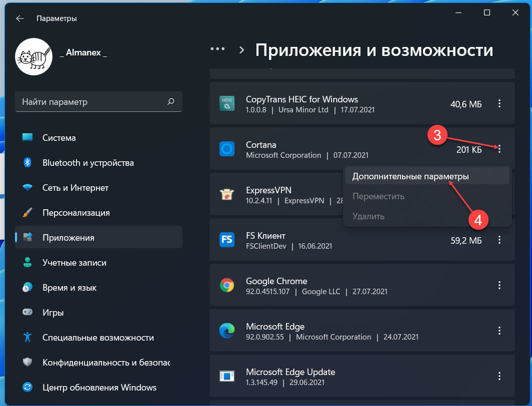Image resolution: width=532 pixels, height=406 pixels.
Task: Click the search magnifier icon
Action: tap(170, 102)
